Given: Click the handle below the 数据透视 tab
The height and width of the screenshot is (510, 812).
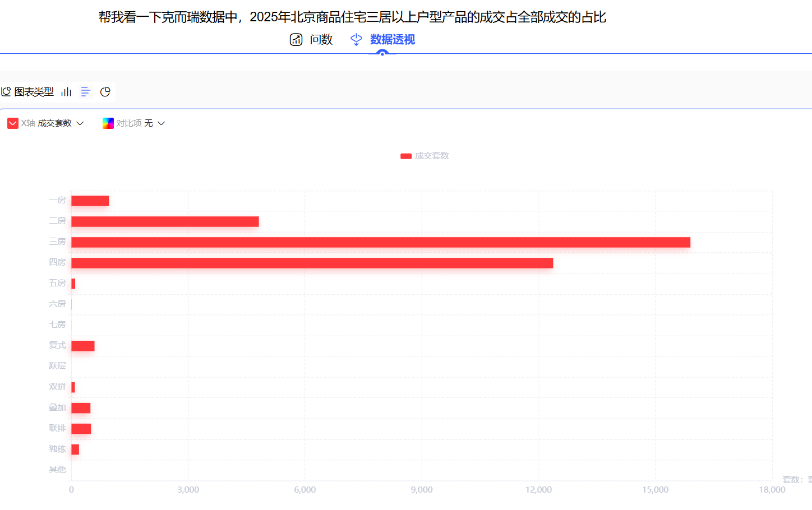Looking at the screenshot, I should coord(382,53).
